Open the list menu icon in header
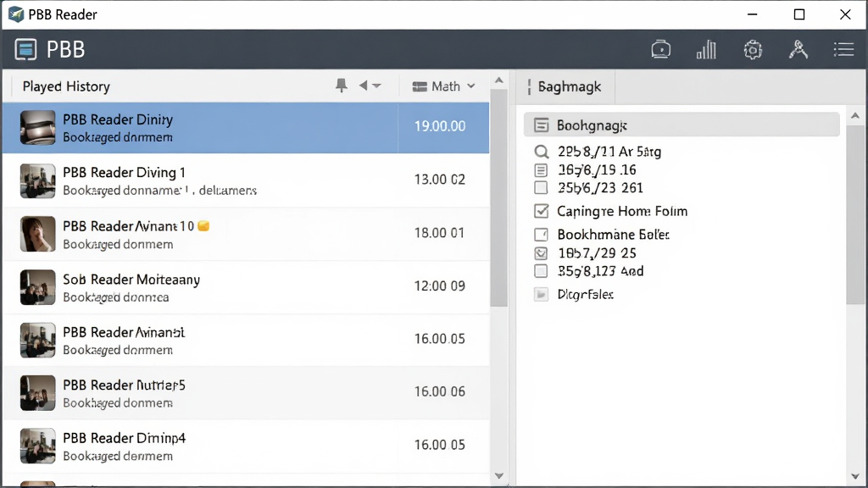 pos(843,50)
